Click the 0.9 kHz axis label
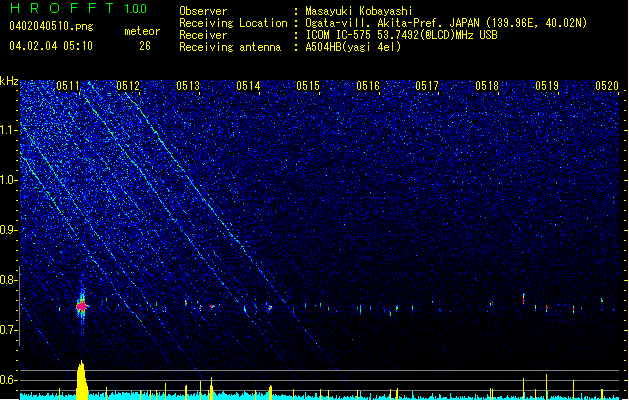The height and width of the screenshot is (400, 629). (x=9, y=230)
